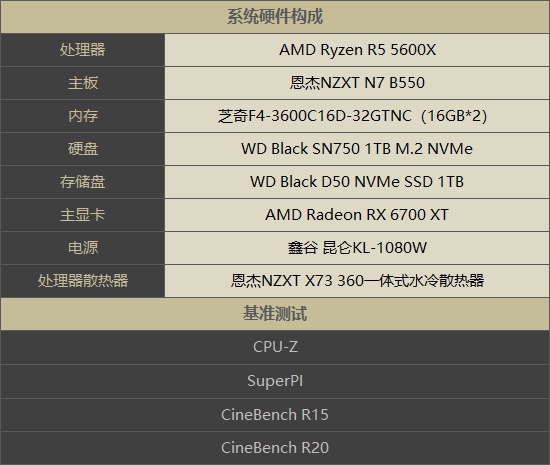The image size is (550, 465).
Task: Click the 恩杰NZXT N7 B550 value
Action: [357, 83]
